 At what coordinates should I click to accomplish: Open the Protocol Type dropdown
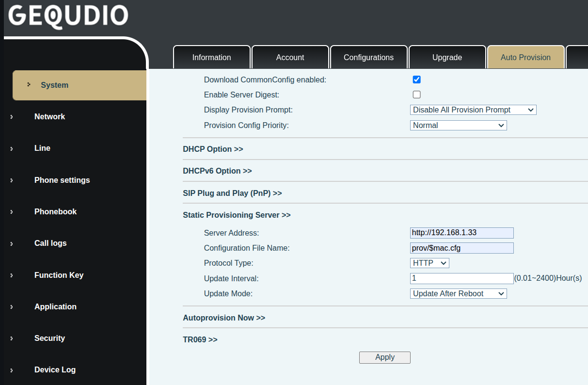tap(429, 263)
